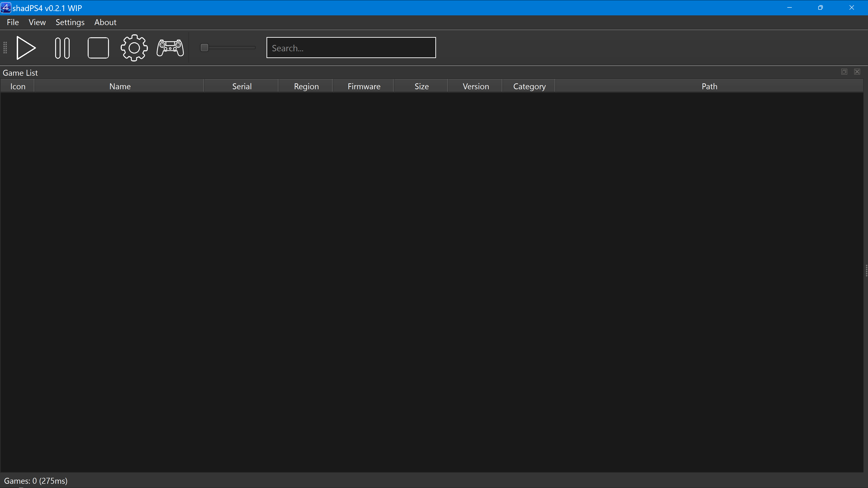Click the toolbar drag handle grip
The image size is (868, 488).
point(5,48)
